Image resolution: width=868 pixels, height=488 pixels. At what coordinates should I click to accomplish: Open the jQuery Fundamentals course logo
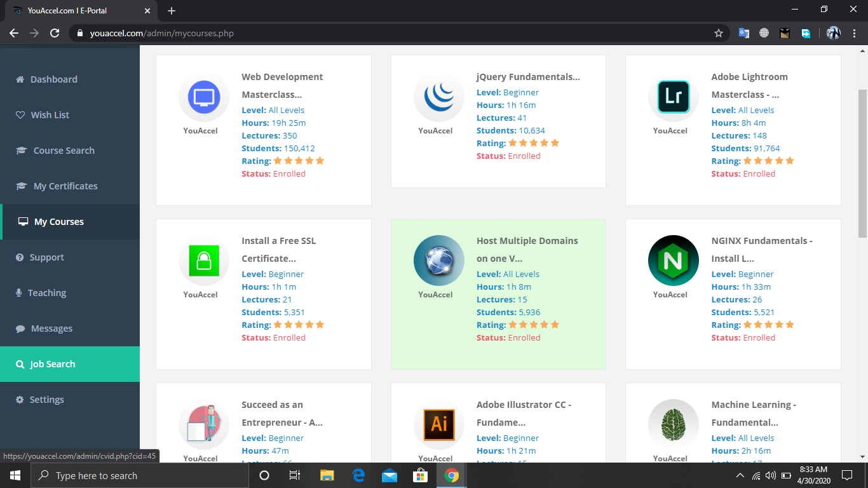pyautogui.click(x=438, y=97)
